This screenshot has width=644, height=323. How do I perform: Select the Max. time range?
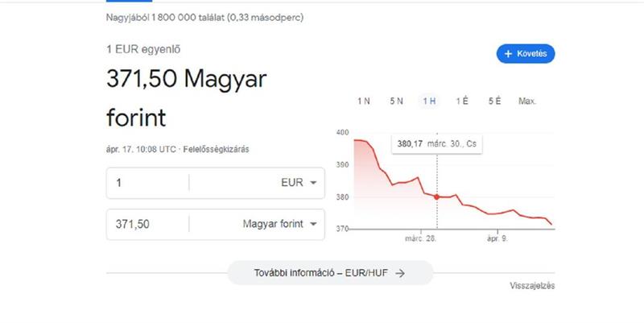(527, 101)
